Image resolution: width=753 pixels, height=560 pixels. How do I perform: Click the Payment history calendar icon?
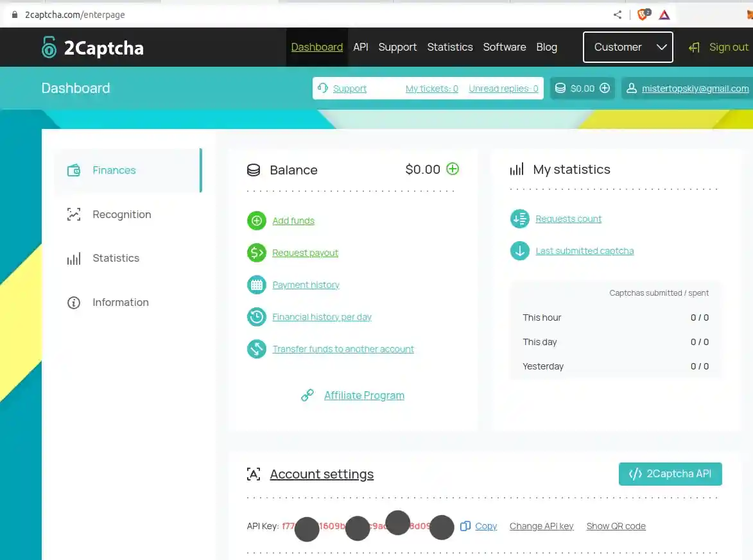pos(256,284)
